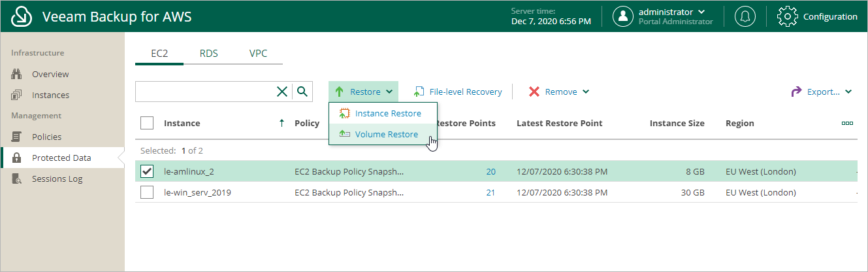This screenshot has width=868, height=272.
Task: Click the Protected Data lock icon
Action: 17,158
